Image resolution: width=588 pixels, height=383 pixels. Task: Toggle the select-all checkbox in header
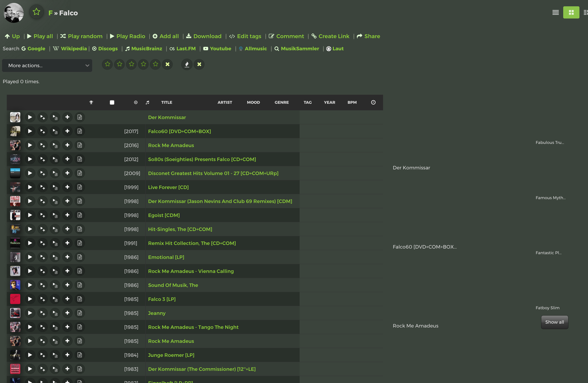click(112, 102)
